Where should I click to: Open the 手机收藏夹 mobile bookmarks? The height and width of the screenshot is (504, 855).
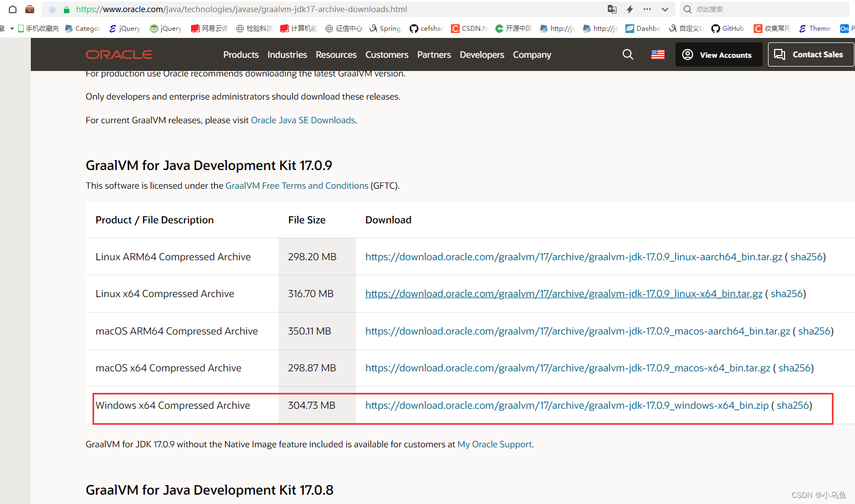pos(38,29)
